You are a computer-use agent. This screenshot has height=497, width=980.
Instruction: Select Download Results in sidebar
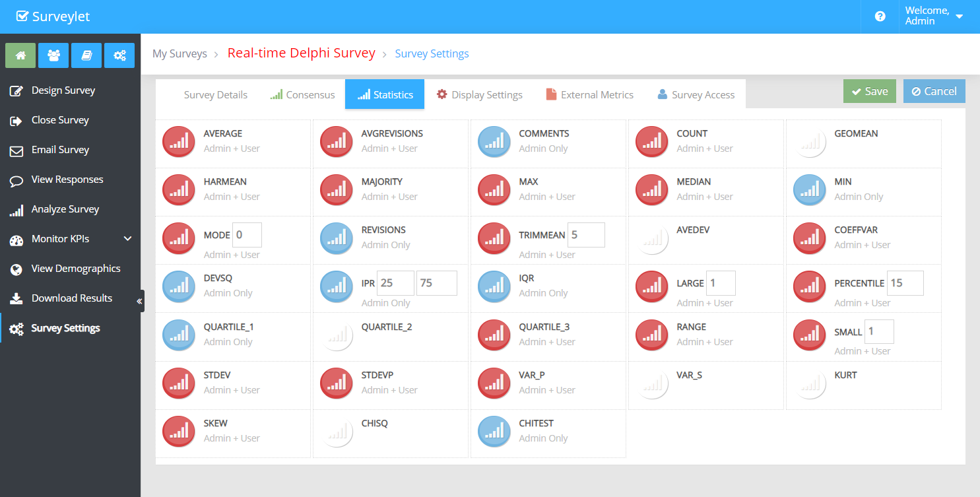tap(71, 298)
